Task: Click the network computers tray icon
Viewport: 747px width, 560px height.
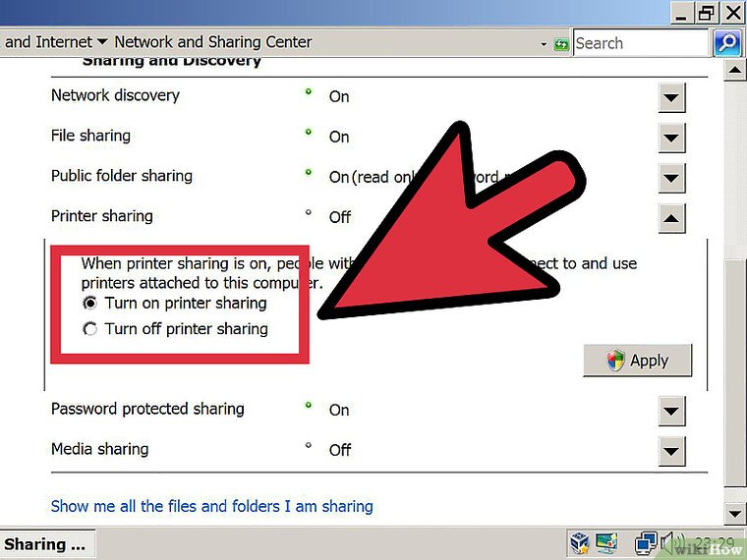Action: (x=646, y=543)
